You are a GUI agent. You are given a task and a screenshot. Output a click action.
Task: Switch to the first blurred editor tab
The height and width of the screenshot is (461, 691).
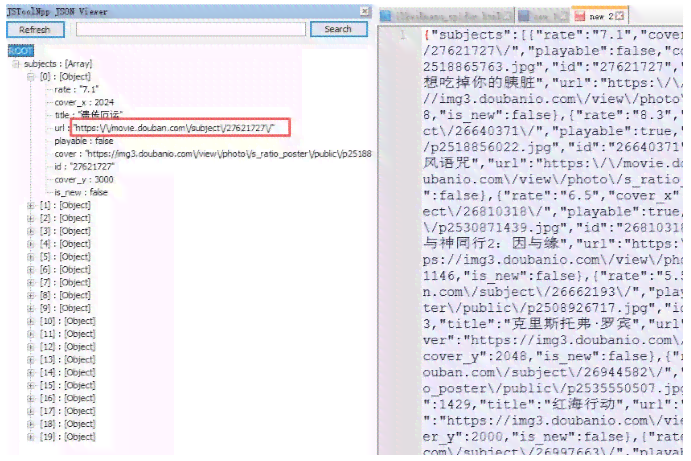tap(447, 16)
